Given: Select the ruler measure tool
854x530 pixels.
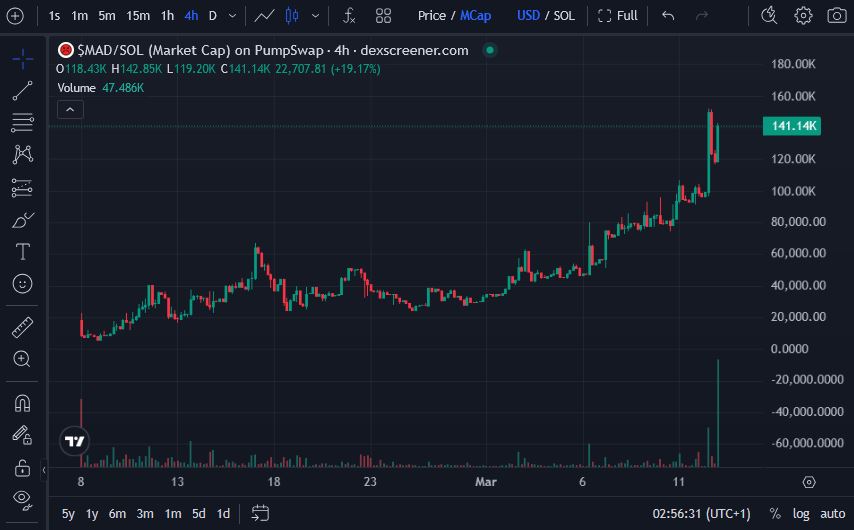Looking at the screenshot, I should (x=22, y=327).
